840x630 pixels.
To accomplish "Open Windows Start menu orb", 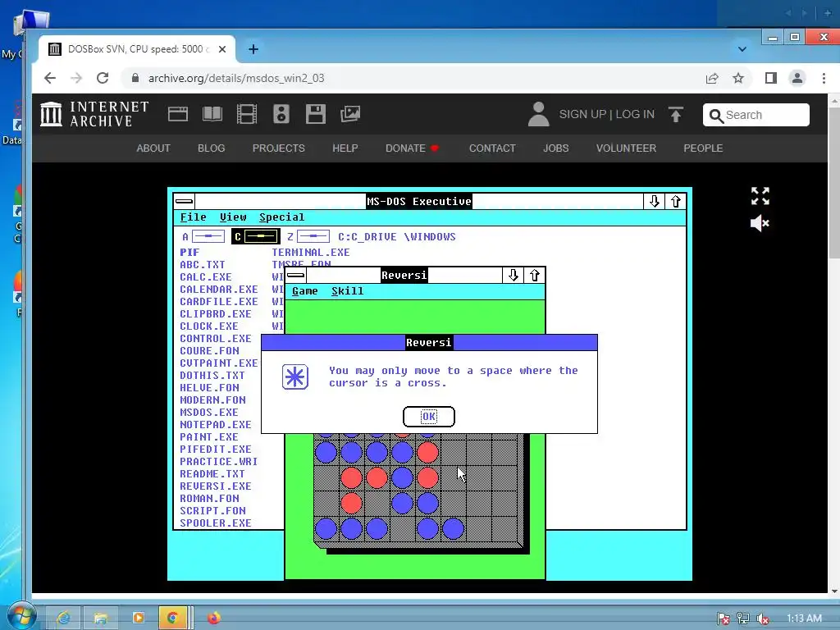I will [21, 616].
